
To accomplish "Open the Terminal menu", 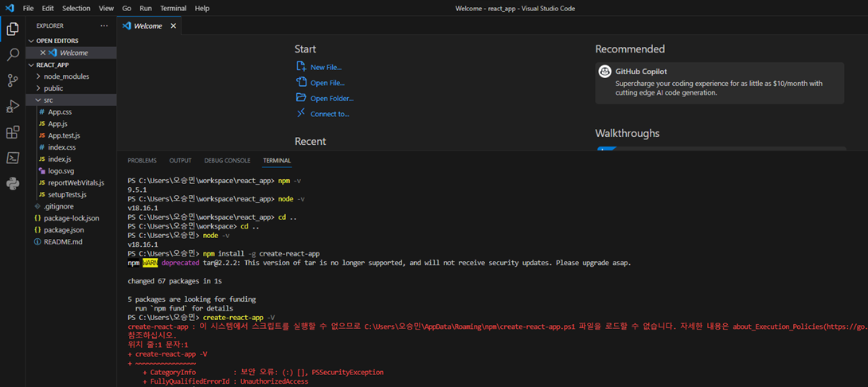I will (x=174, y=8).
